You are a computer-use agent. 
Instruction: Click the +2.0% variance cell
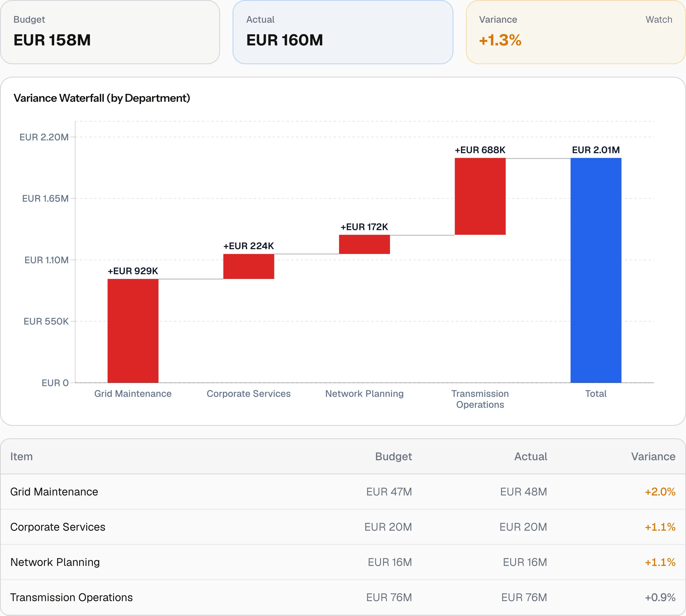coord(660,492)
